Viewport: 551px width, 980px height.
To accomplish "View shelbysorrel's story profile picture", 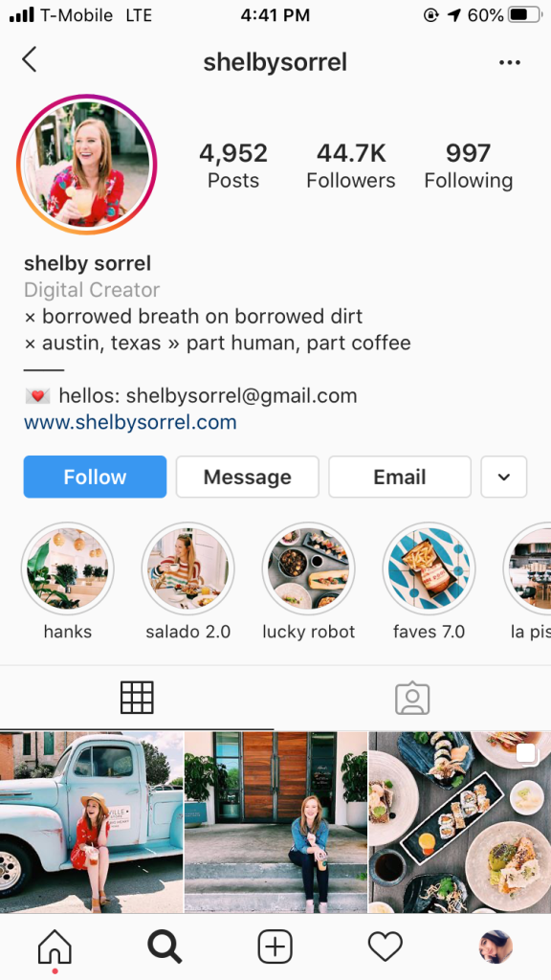I will [x=87, y=165].
